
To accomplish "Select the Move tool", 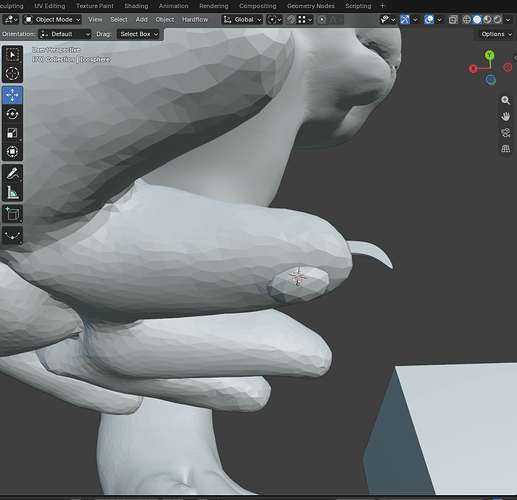I will coord(12,95).
